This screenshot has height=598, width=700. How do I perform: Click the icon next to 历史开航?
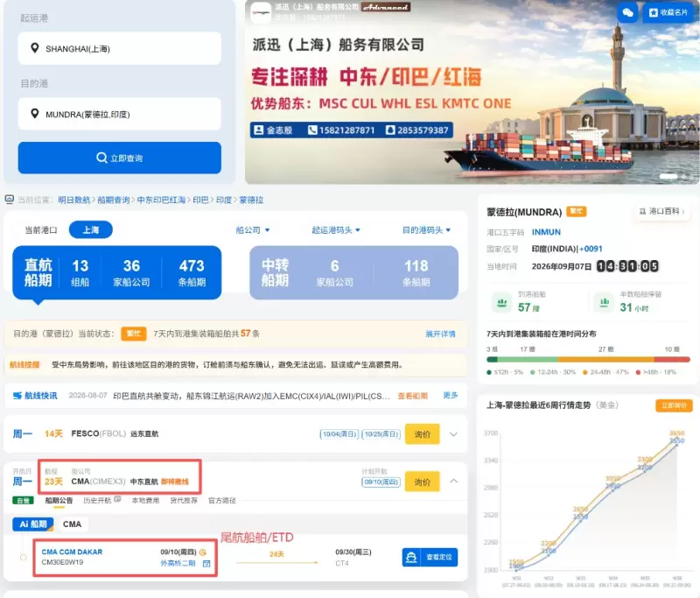pos(117,499)
